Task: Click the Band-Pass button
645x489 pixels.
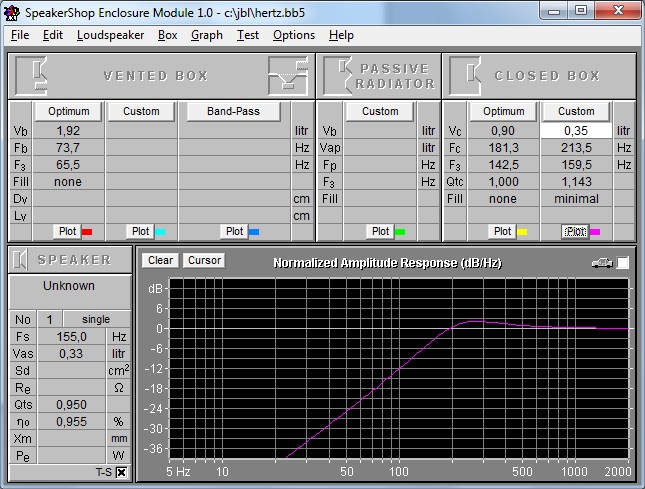Action: coord(233,111)
